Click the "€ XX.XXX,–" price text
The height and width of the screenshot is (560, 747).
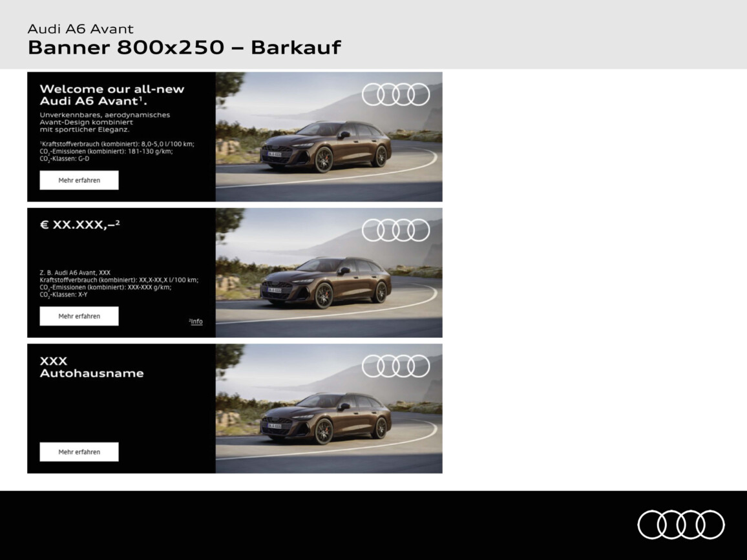79,225
